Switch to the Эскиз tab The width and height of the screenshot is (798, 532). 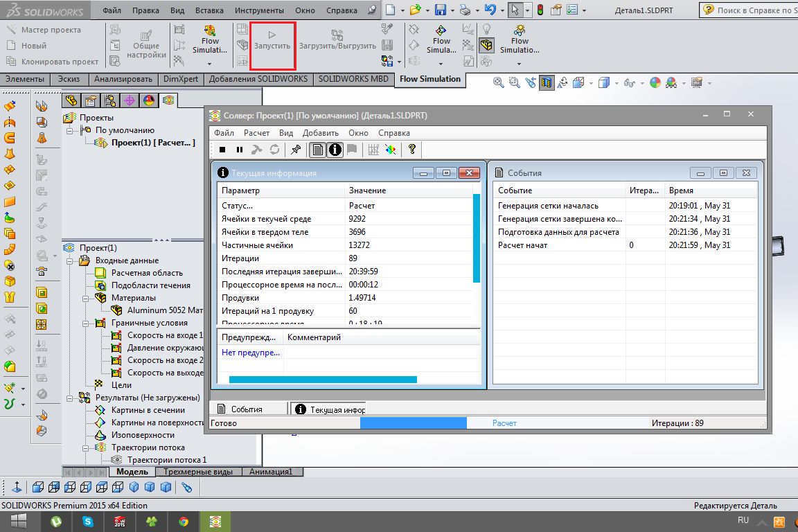69,79
